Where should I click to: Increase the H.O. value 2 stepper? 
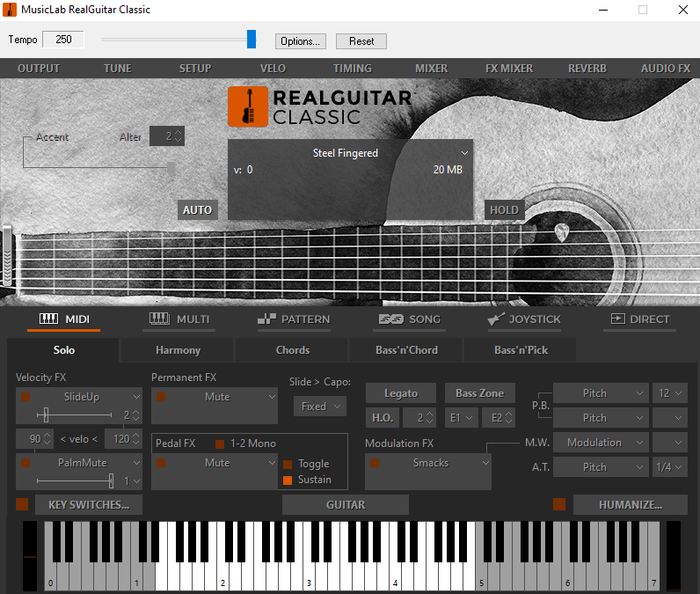[x=429, y=414]
